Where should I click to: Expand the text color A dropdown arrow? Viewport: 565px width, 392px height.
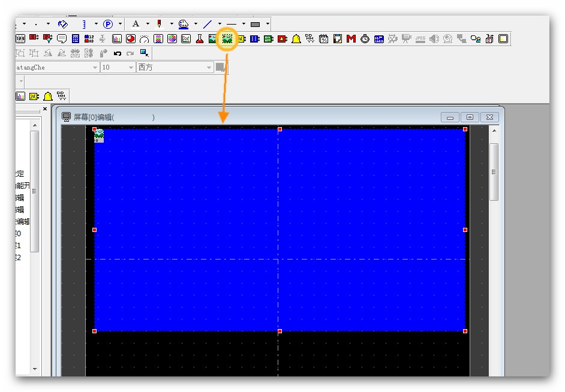147,24
